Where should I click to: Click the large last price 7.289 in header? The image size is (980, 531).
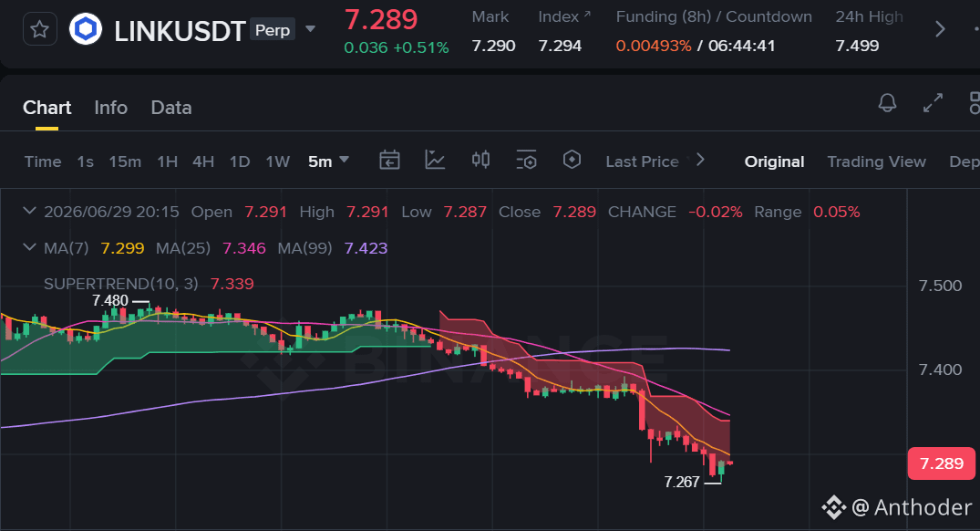pos(381,19)
